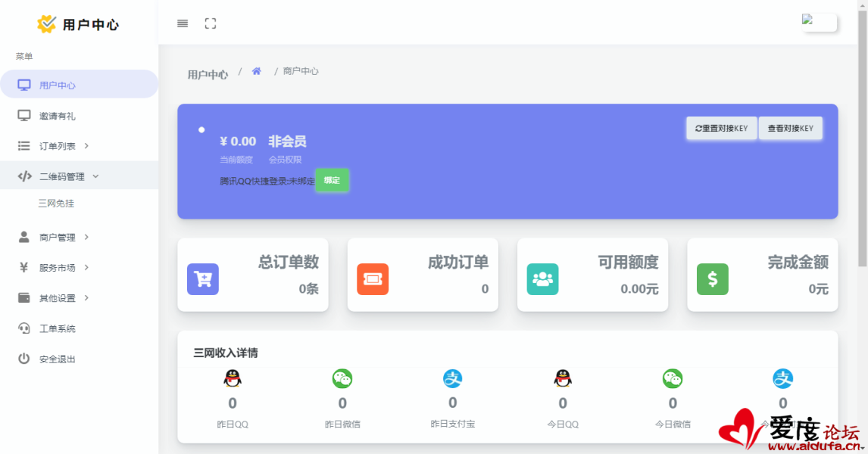Click QQ penguin icon above 昨日QQ
868x454 pixels.
pos(233,378)
